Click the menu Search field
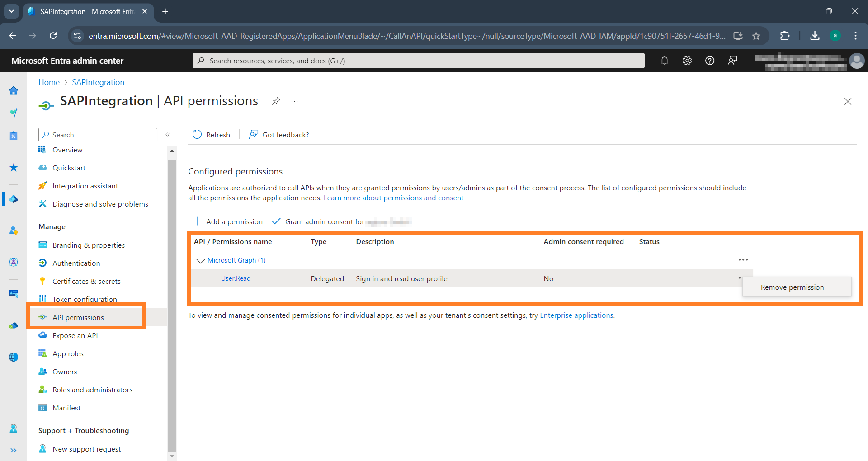 point(98,135)
